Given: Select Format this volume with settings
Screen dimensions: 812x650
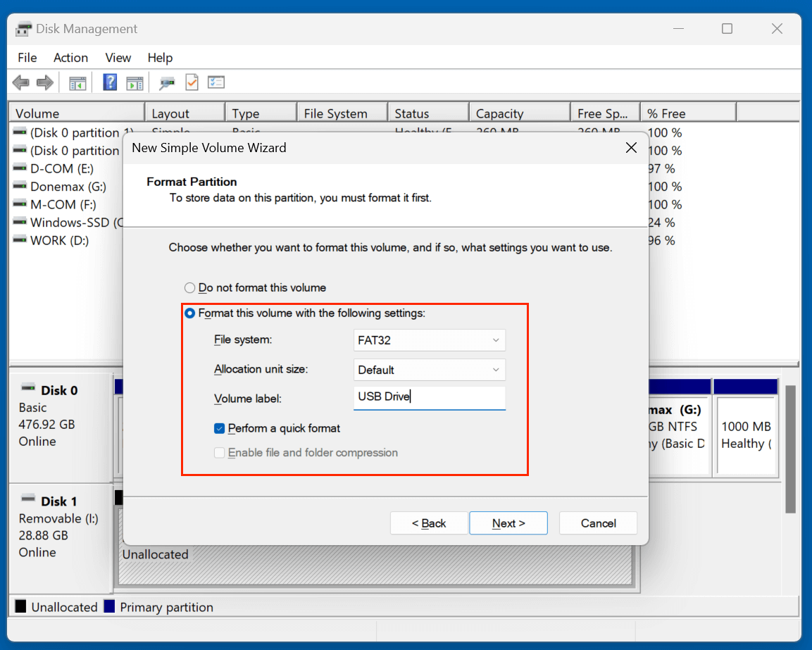Looking at the screenshot, I should pos(189,313).
